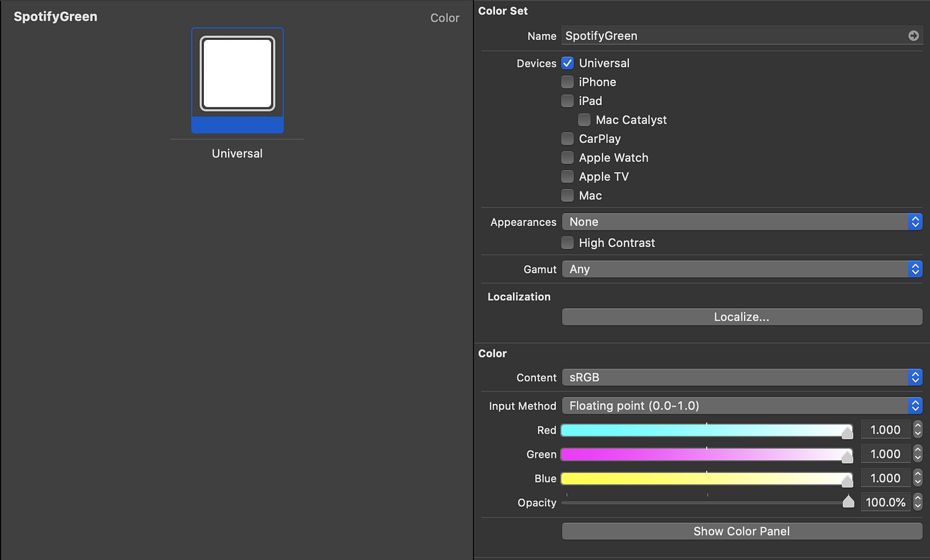
Task: Click the arrow icon in the Name field
Action: 913,36
